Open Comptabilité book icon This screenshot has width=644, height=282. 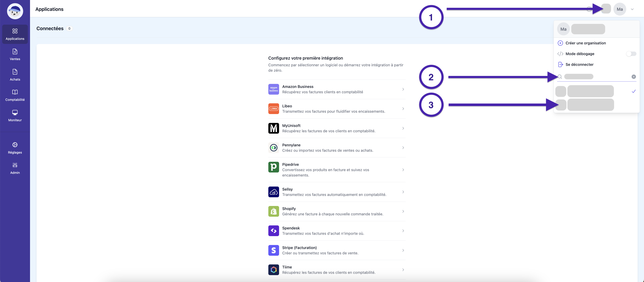[15, 92]
